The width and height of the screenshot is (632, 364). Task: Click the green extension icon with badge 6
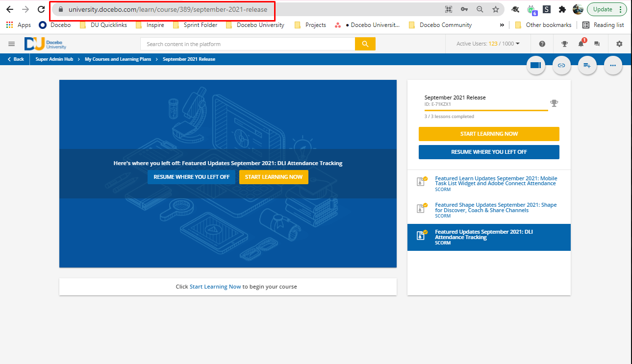pos(531,10)
